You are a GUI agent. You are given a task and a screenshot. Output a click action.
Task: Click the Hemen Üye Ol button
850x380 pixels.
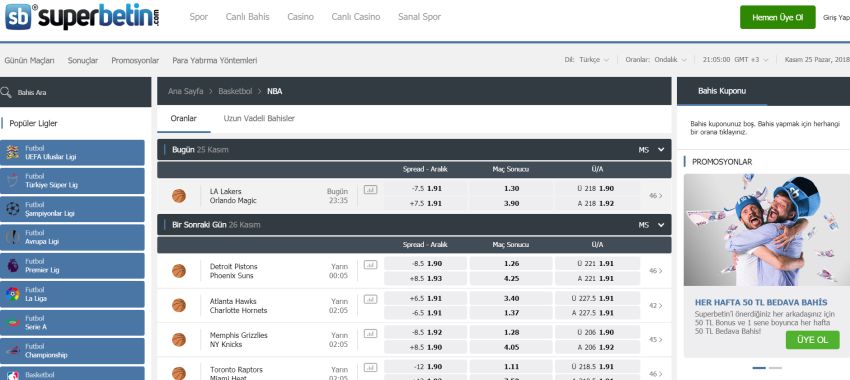(777, 17)
